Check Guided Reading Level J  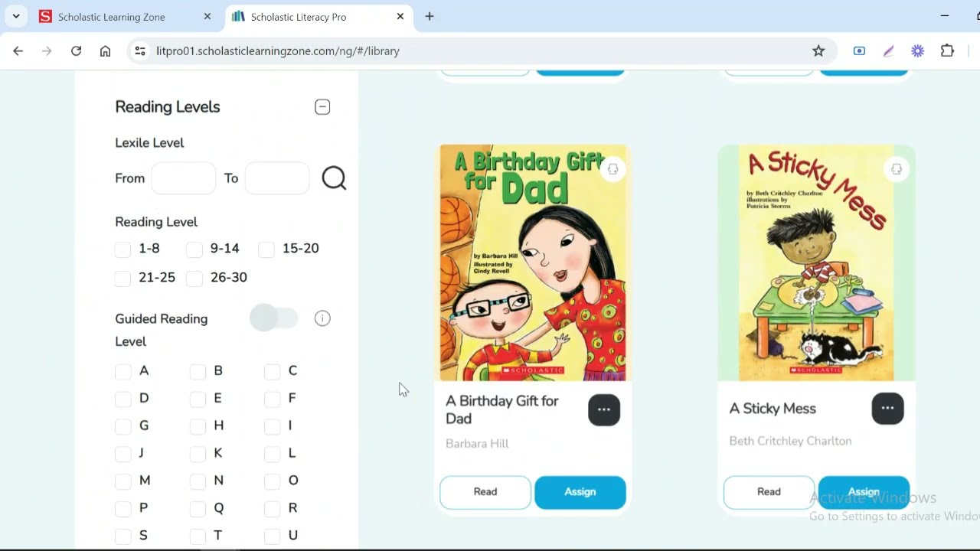(123, 454)
